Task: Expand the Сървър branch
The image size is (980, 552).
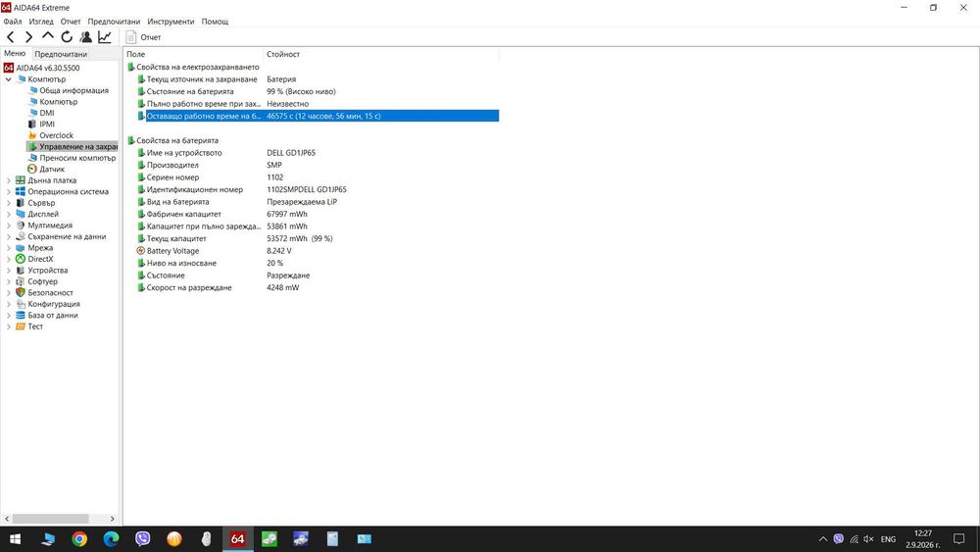Action: (x=8, y=203)
